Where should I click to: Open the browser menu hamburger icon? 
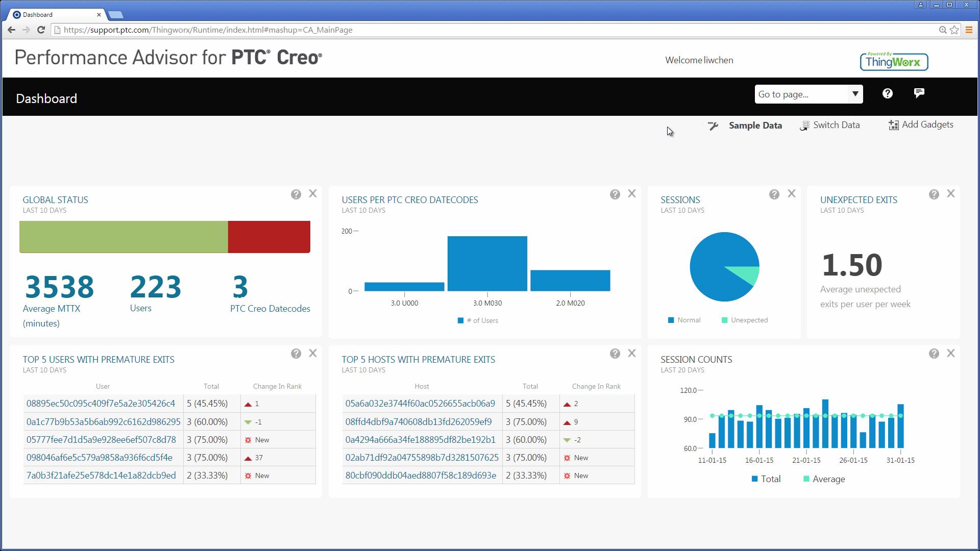click(969, 30)
